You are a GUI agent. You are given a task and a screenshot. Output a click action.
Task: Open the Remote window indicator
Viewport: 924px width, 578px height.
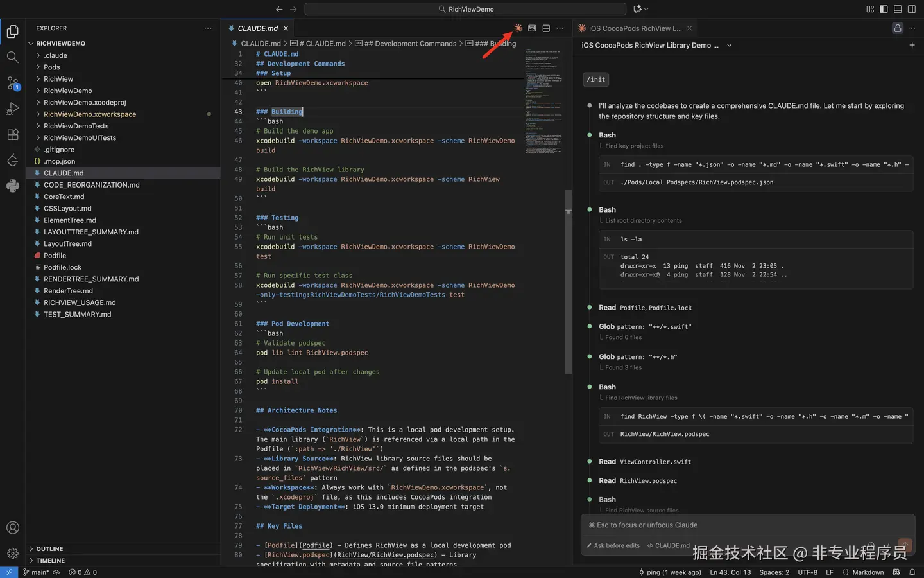click(9, 572)
